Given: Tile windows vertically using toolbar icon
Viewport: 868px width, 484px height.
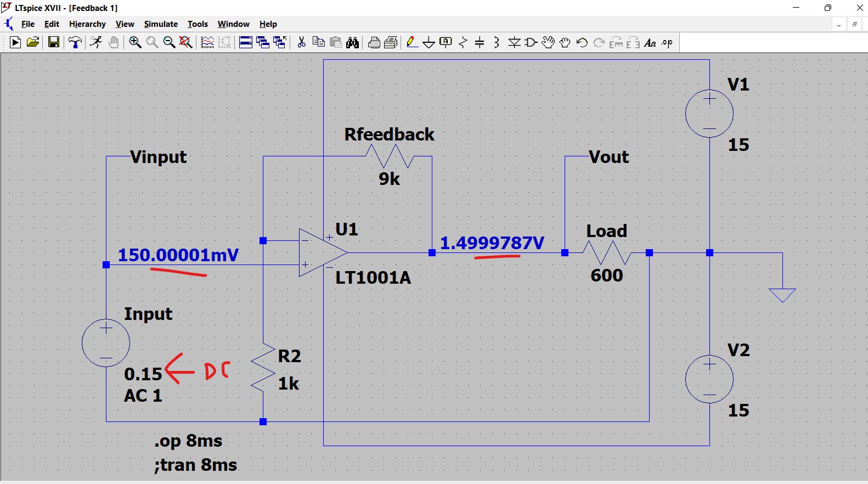Looking at the screenshot, I should 263,42.
